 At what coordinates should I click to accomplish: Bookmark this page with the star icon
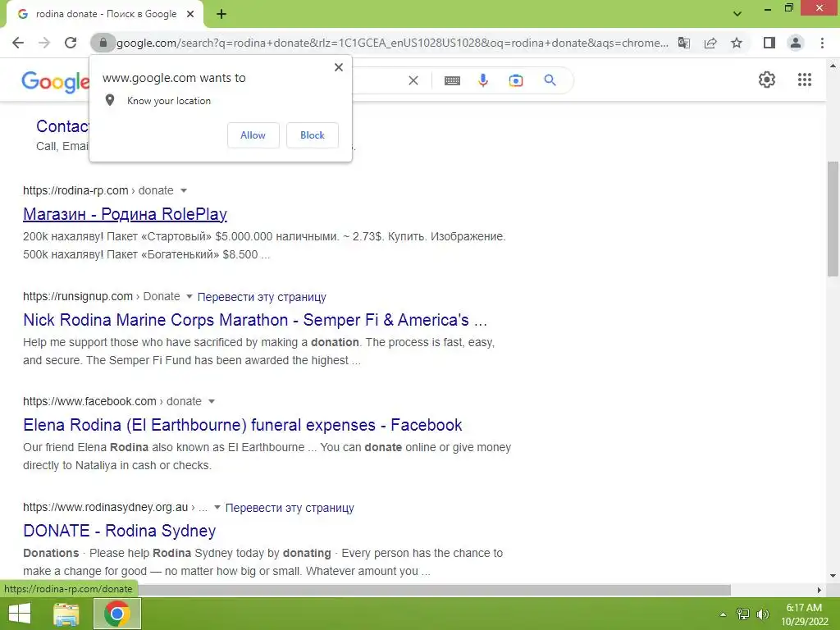point(737,43)
